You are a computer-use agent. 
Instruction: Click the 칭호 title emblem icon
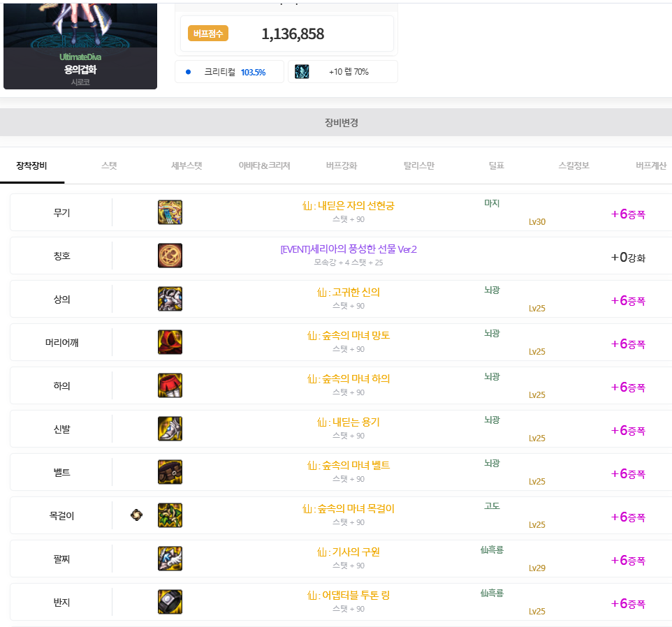(170, 256)
